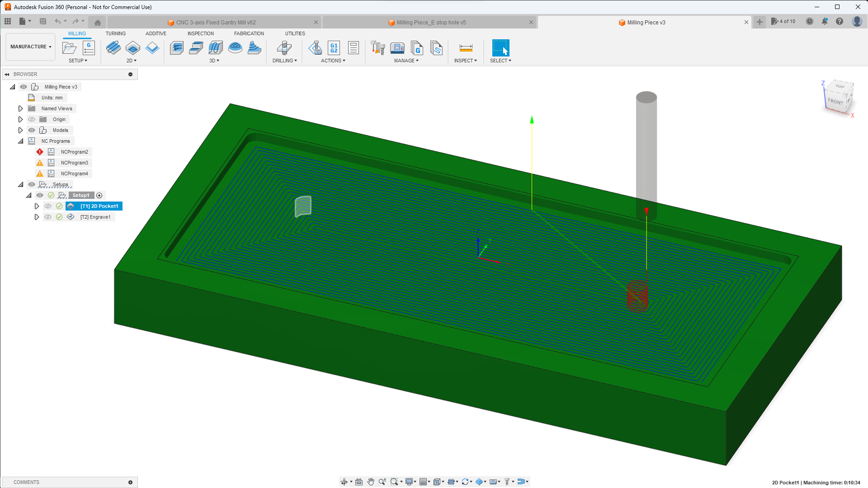Select the Engrave1 operation
The image size is (868, 488).
coord(95,217)
